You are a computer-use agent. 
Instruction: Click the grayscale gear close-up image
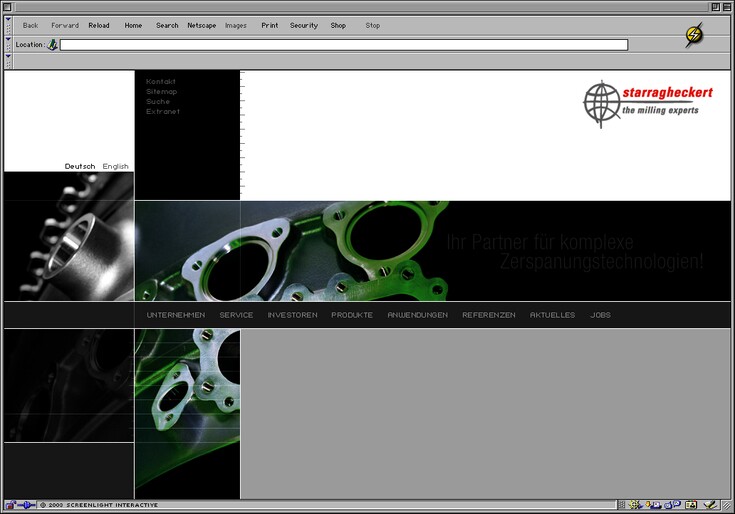click(x=69, y=237)
